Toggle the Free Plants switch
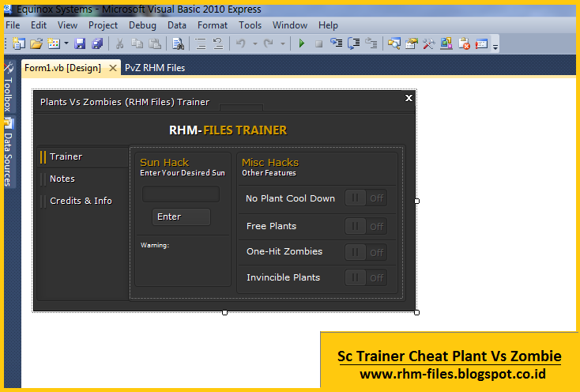The image size is (580, 392). tap(366, 226)
